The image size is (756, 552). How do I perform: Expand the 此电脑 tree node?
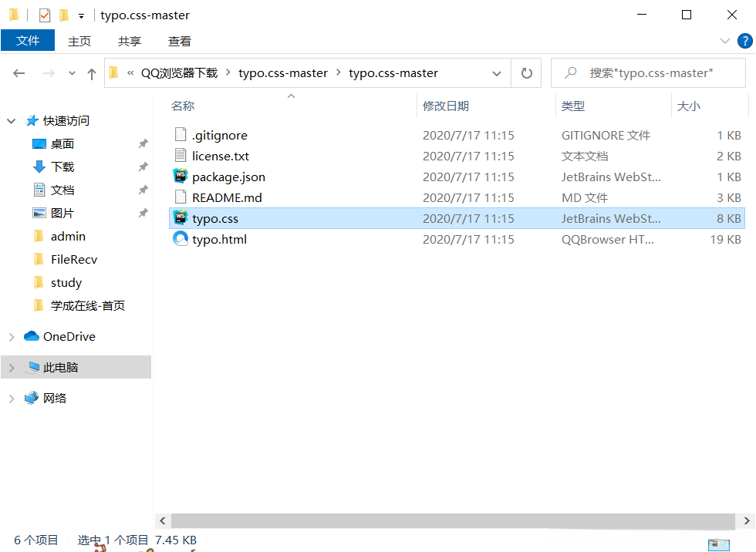(x=12, y=368)
